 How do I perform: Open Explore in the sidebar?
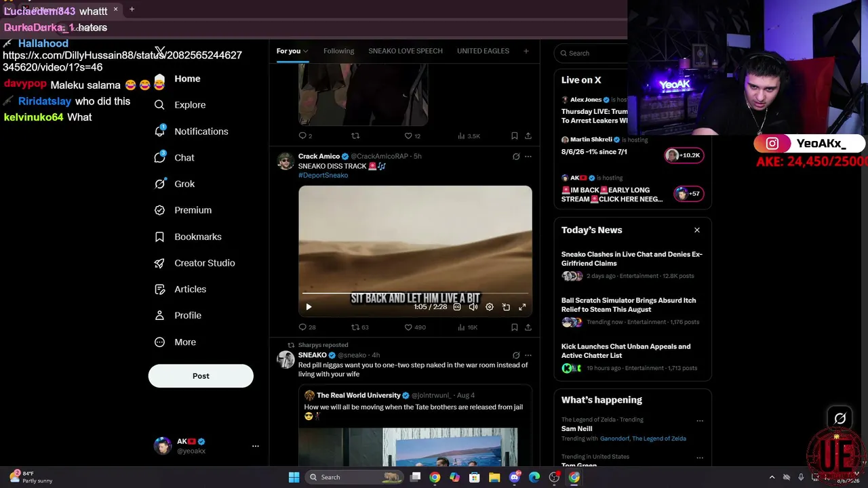pos(180,105)
